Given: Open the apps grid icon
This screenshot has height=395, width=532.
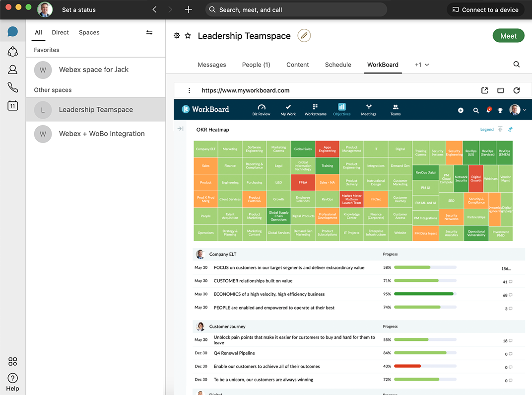Looking at the screenshot, I should [x=12, y=361].
